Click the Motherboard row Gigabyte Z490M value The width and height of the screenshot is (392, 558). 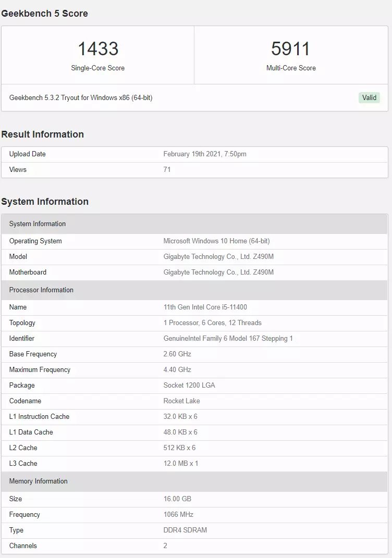coord(218,272)
